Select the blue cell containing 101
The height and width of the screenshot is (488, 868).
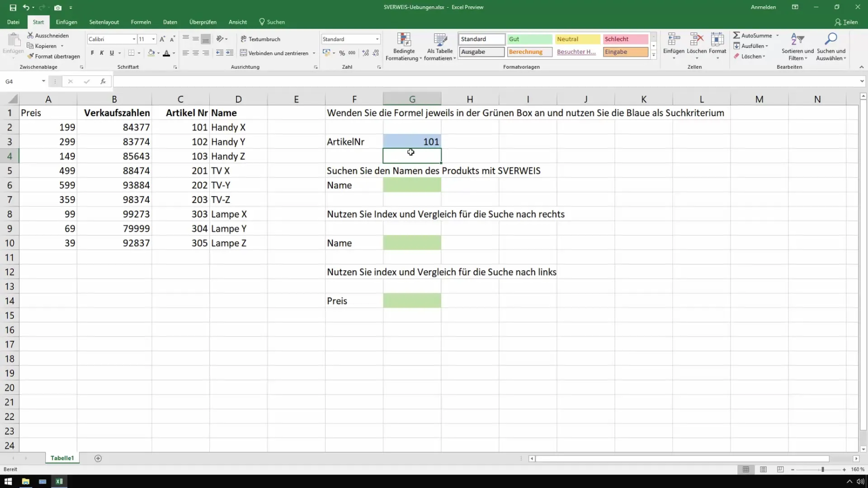point(412,141)
